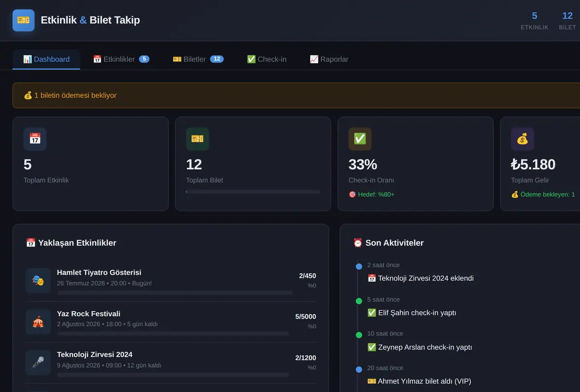Click the ticket icon on Toplam Bilet card

point(197,139)
